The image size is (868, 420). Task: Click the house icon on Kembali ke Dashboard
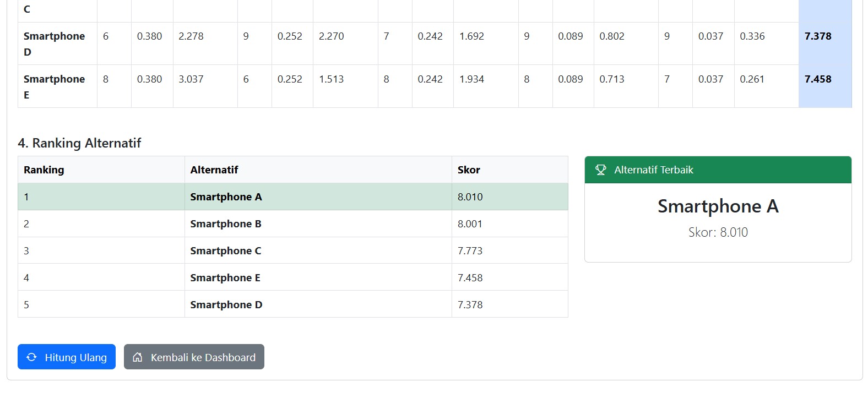[x=138, y=357]
